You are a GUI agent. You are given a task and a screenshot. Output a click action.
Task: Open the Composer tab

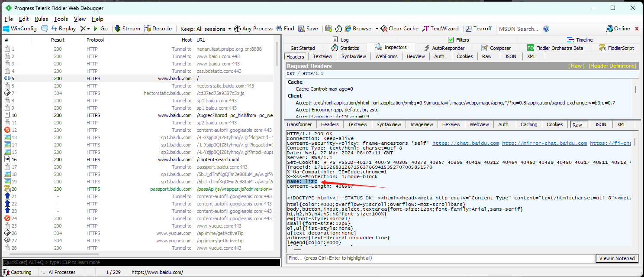coord(496,48)
